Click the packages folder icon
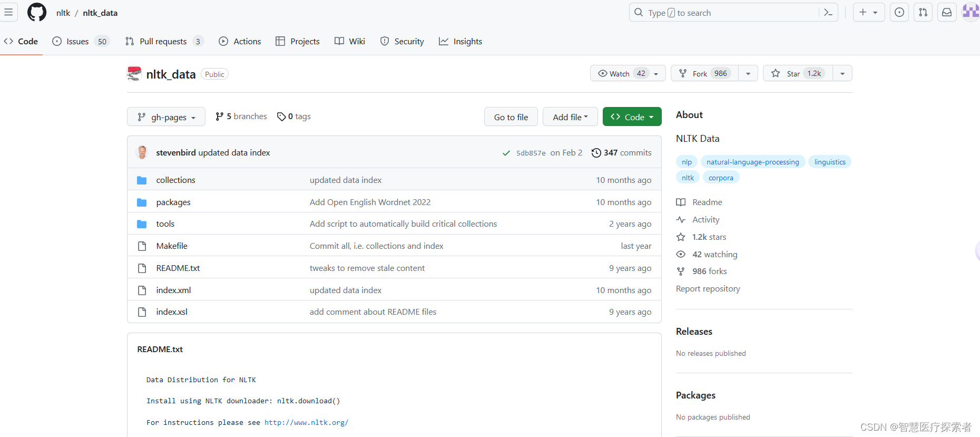 point(142,202)
